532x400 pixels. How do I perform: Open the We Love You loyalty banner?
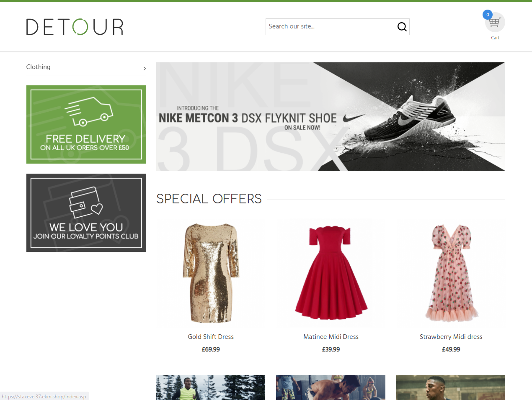pyautogui.click(x=86, y=213)
